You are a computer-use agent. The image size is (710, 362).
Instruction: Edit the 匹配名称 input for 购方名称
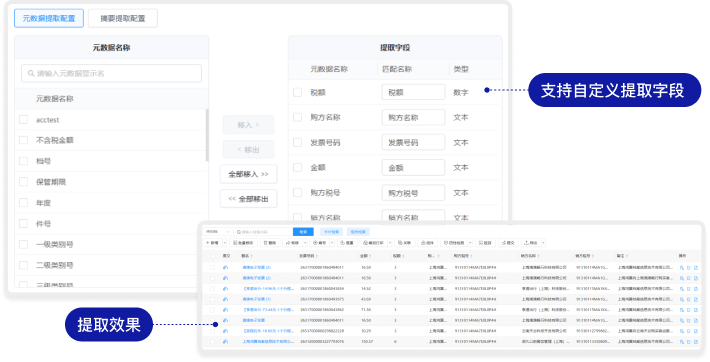tap(413, 117)
